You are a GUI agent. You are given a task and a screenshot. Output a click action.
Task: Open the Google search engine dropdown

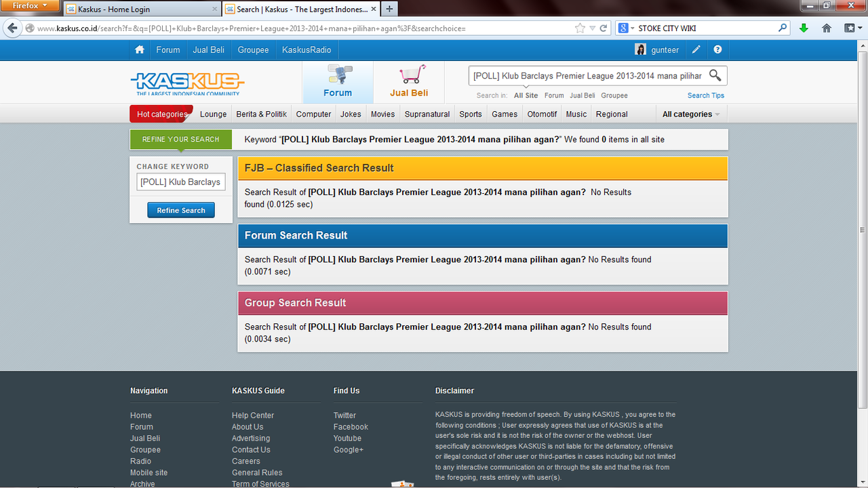pyautogui.click(x=627, y=28)
